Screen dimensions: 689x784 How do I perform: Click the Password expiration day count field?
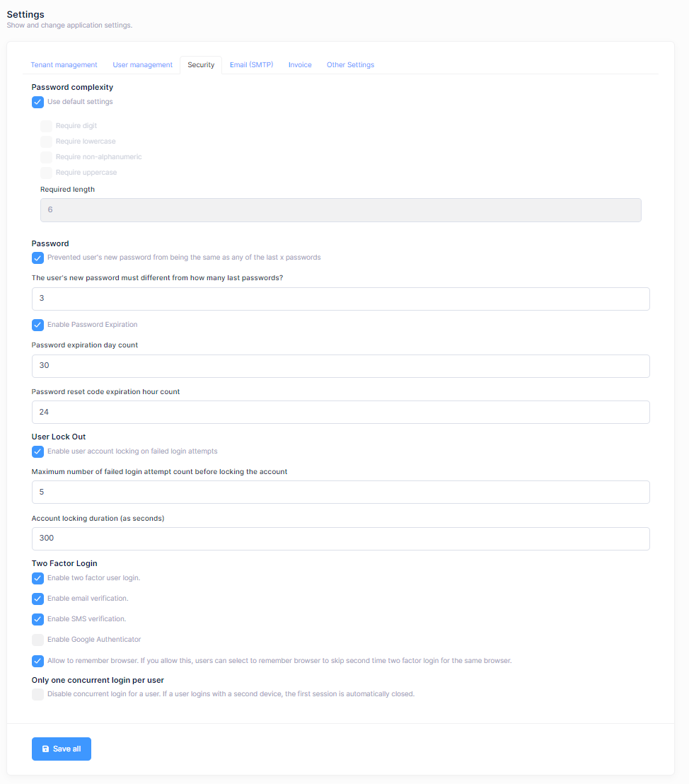[x=340, y=366]
